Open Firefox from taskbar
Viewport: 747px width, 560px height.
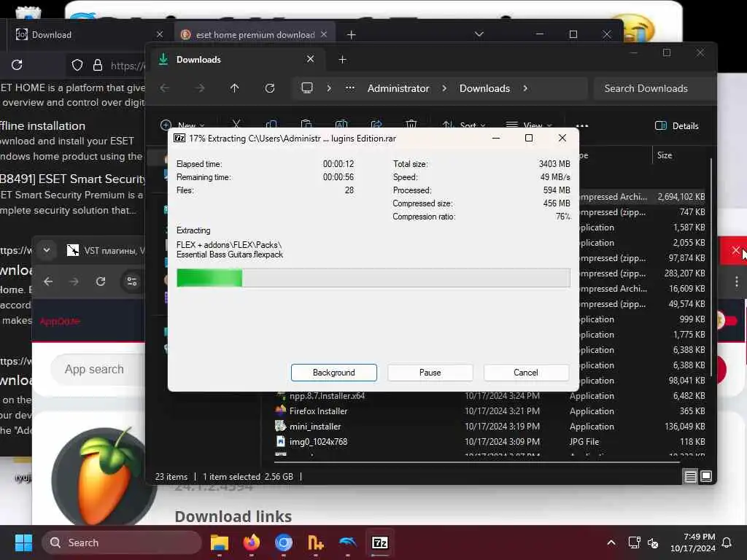(x=252, y=542)
